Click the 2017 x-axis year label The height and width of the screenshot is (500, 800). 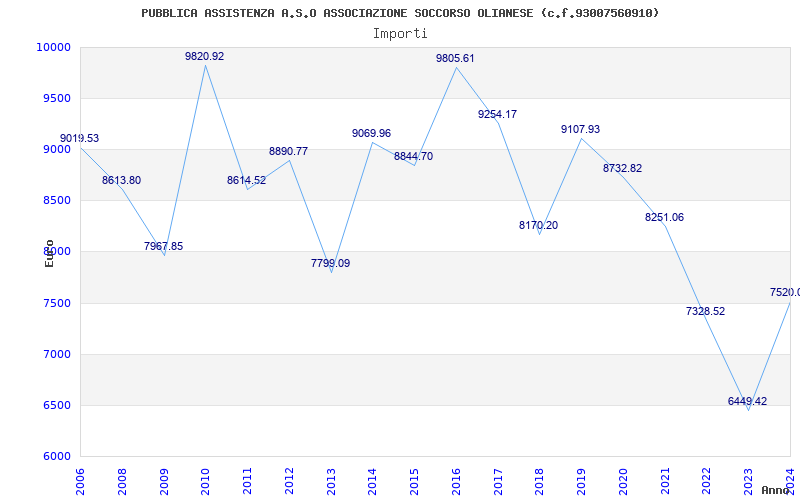tap(498, 482)
